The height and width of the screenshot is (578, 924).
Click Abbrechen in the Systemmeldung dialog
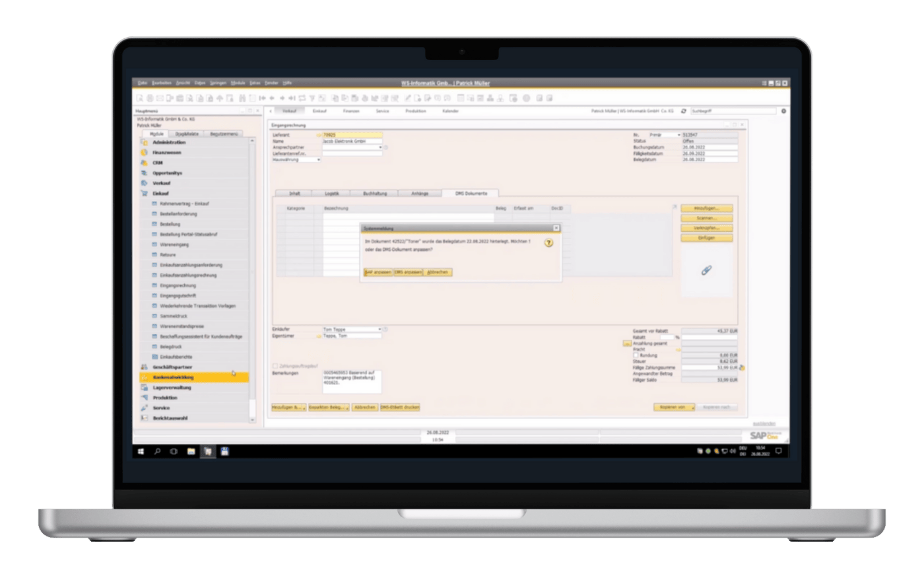tap(438, 272)
